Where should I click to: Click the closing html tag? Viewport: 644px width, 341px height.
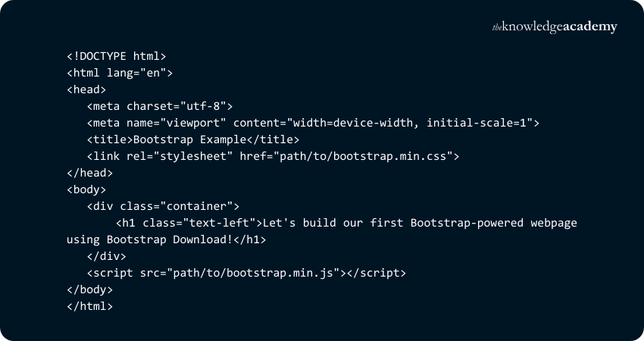tap(89, 306)
